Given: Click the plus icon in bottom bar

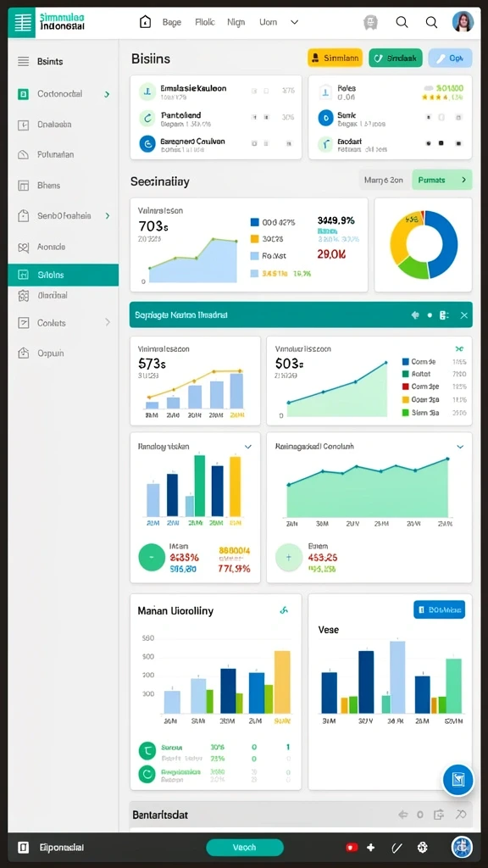Looking at the screenshot, I should 371,847.
